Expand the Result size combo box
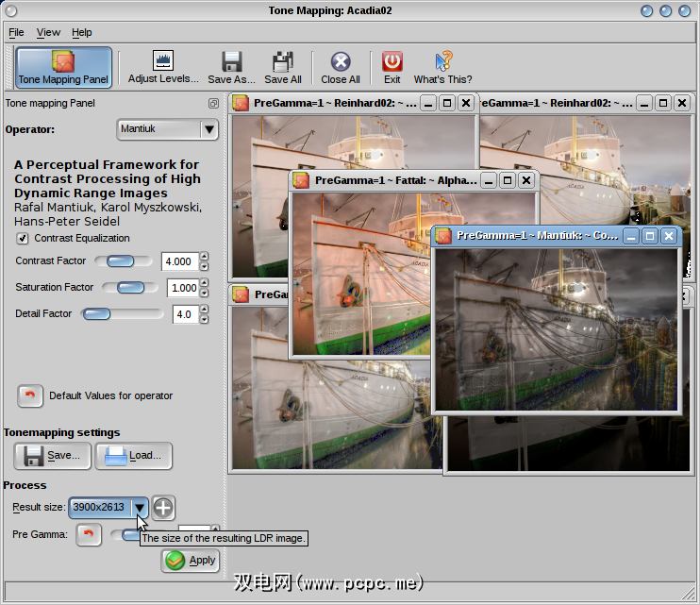This screenshot has width=700, height=605. point(141,508)
